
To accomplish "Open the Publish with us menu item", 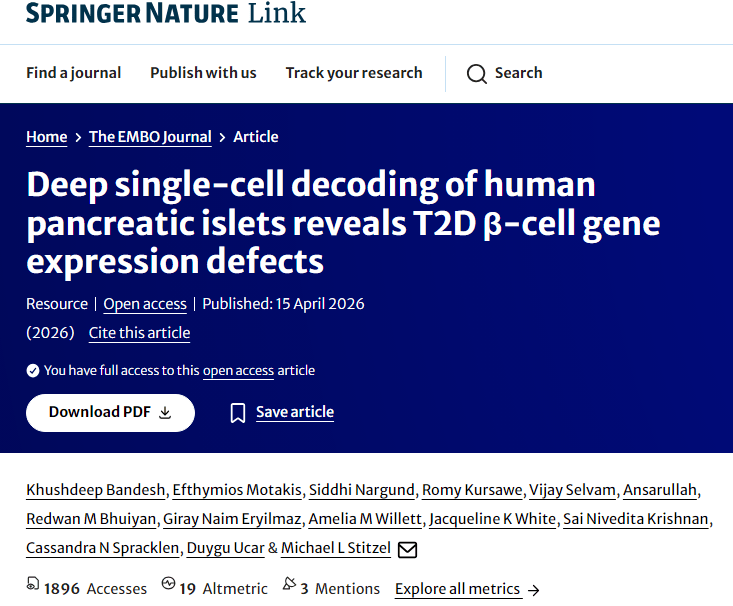I will coord(203,73).
